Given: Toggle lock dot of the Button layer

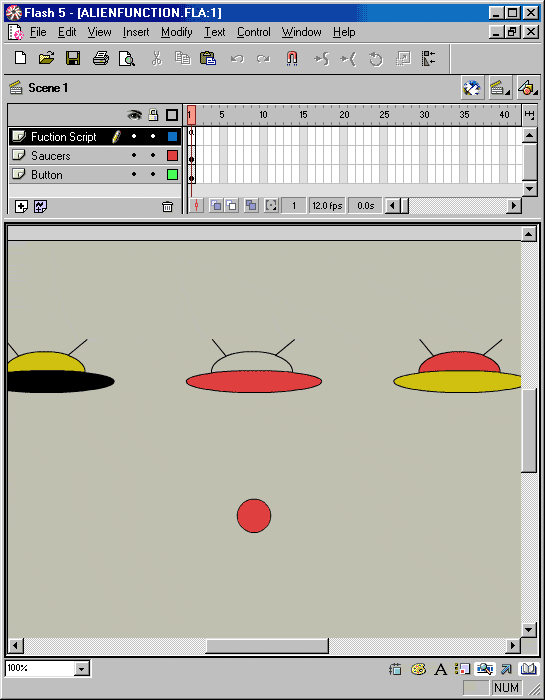Looking at the screenshot, I should click(153, 175).
